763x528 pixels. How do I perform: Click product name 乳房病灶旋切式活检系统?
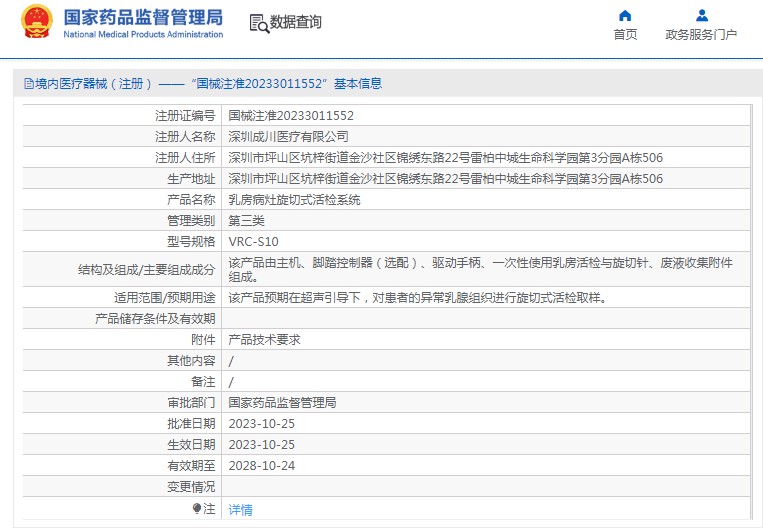(294, 199)
